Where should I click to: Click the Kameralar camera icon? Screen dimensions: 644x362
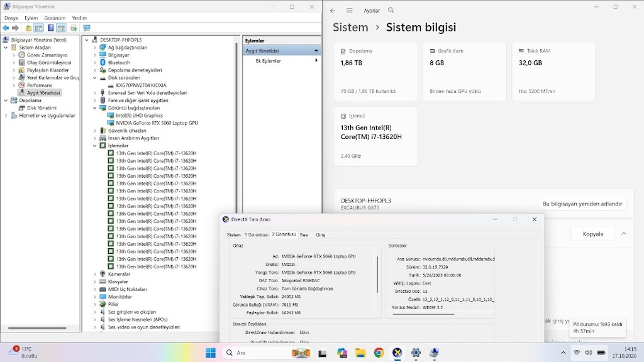103,274
